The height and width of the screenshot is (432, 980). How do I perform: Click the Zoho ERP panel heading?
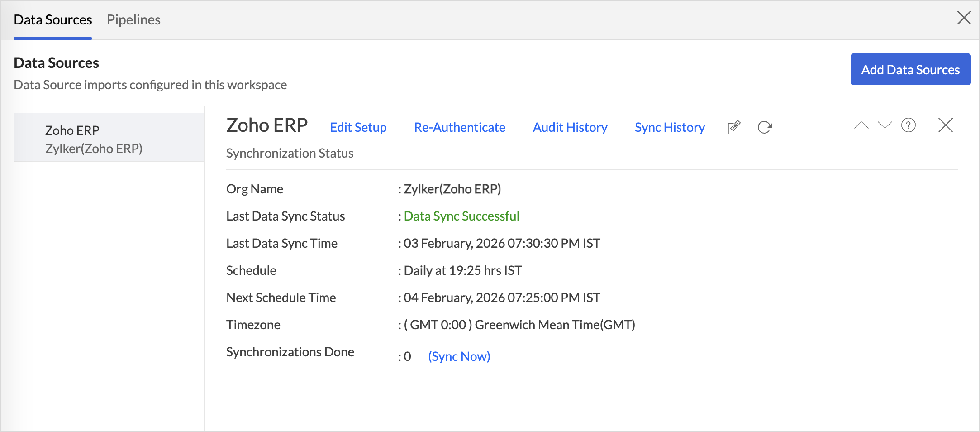(x=267, y=125)
